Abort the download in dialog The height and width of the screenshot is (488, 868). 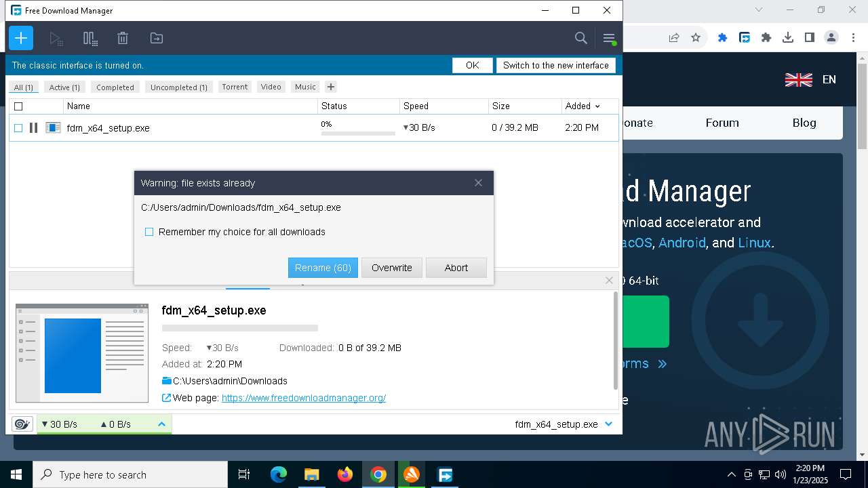point(456,268)
